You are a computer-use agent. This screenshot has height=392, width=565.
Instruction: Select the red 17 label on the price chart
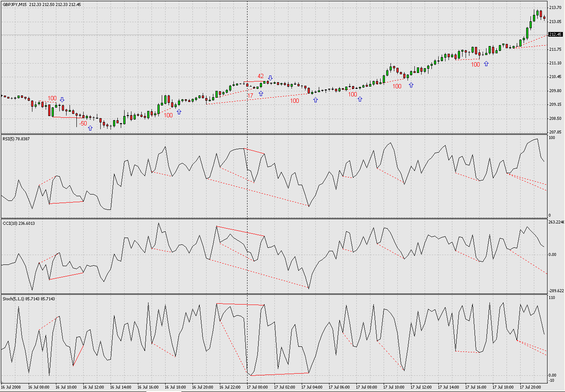(250, 96)
